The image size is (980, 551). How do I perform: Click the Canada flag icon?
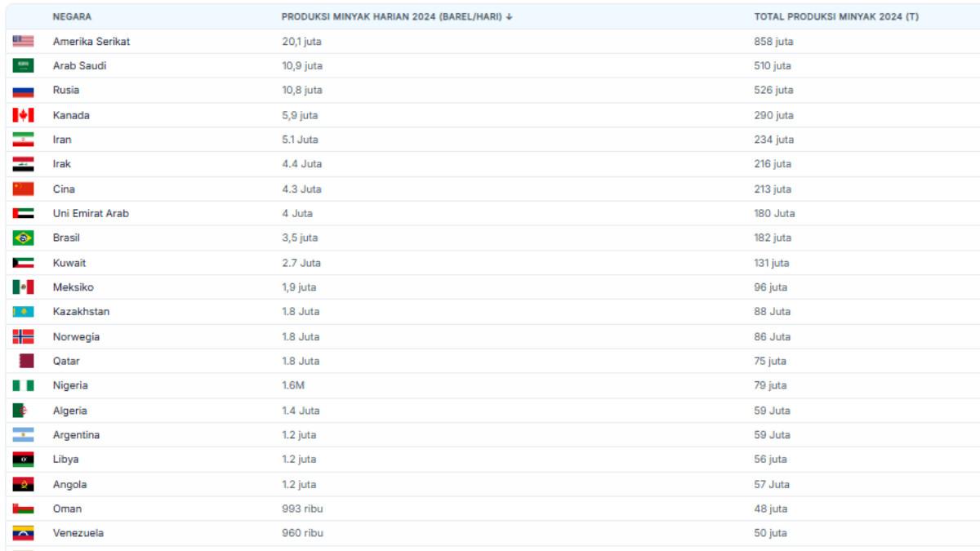(23, 115)
